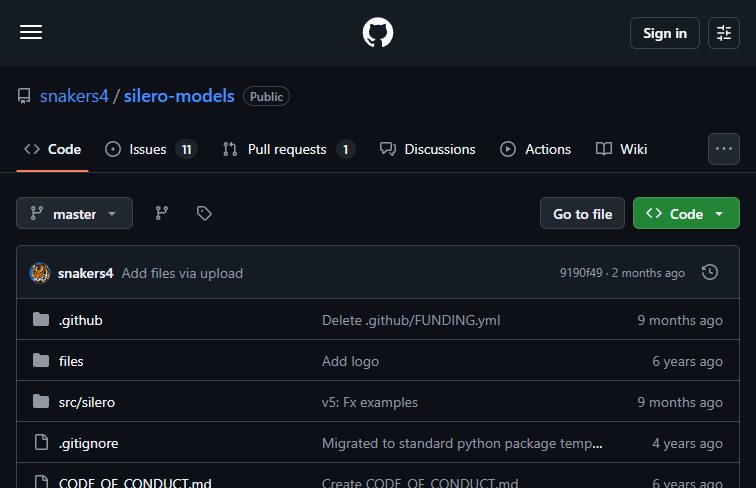Open the 'Add logo' commit message
This screenshot has height=488, width=756.
click(350, 361)
